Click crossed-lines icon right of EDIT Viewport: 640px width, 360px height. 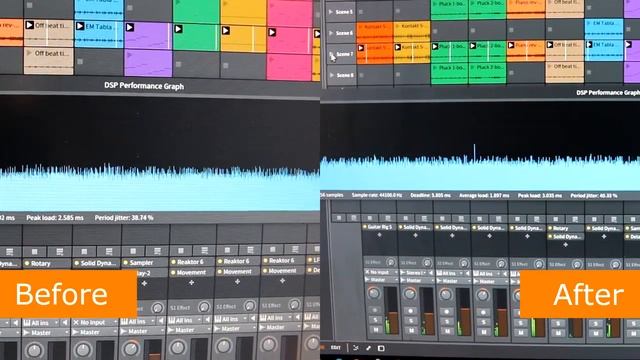[x=356, y=348]
